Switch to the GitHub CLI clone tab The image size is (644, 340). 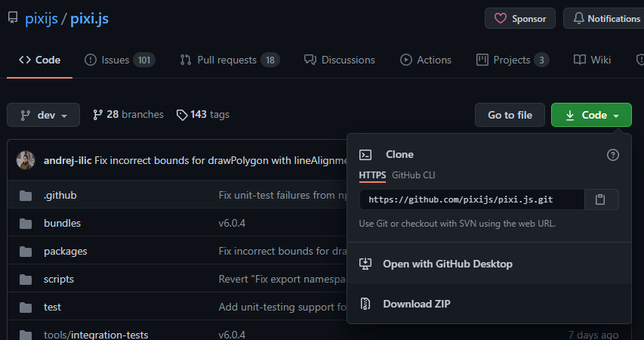pyautogui.click(x=413, y=175)
